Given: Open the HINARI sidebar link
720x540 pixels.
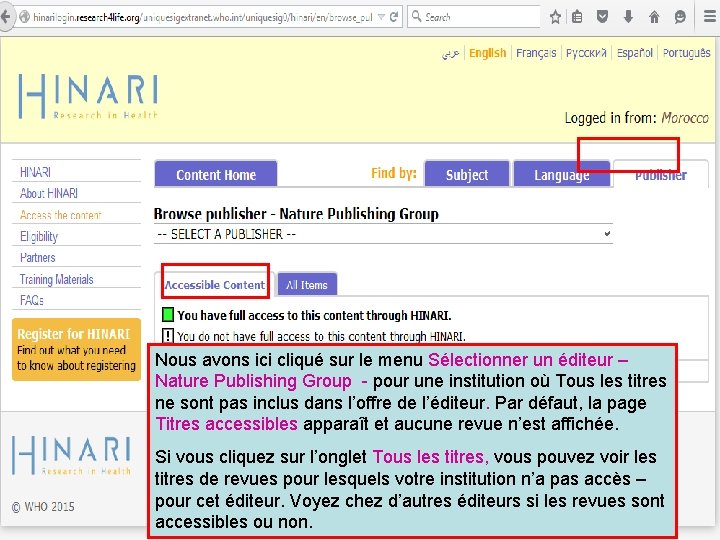Looking at the screenshot, I should pyautogui.click(x=35, y=172).
